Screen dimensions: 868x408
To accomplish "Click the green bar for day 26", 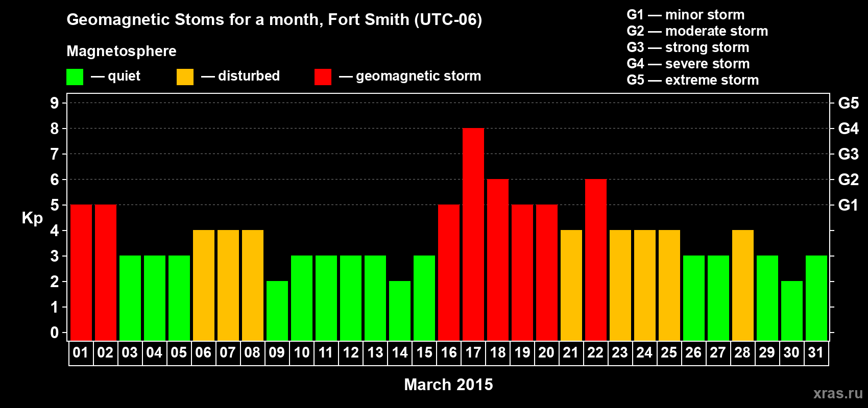I will 694,298.
